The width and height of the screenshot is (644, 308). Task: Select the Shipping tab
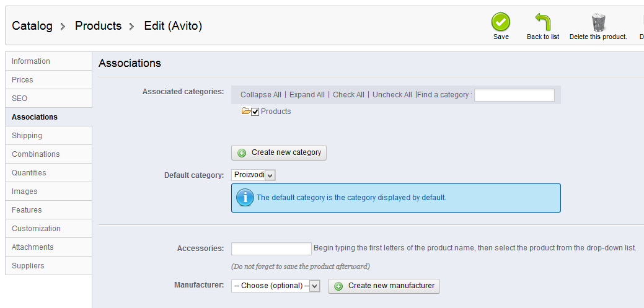[x=48, y=136]
